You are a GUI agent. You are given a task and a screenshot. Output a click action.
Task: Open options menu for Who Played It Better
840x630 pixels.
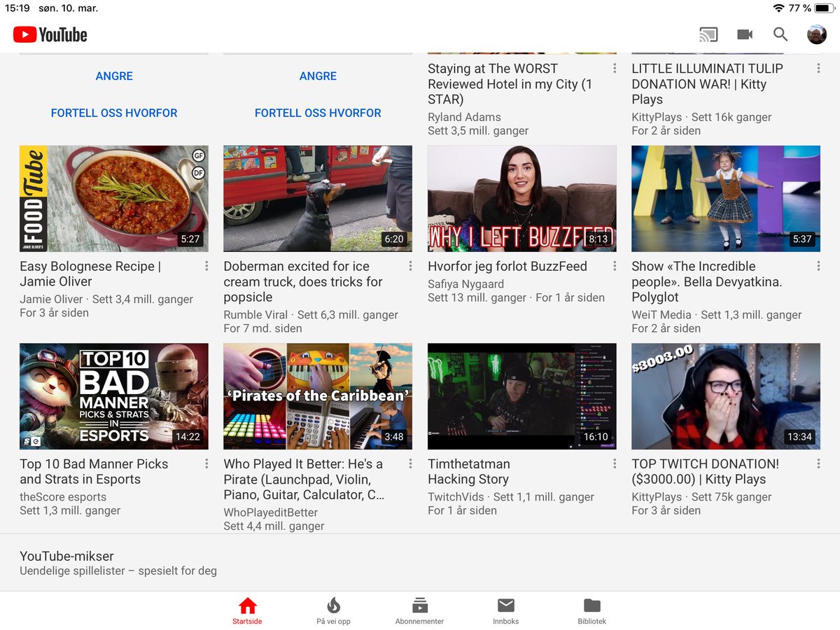410,463
